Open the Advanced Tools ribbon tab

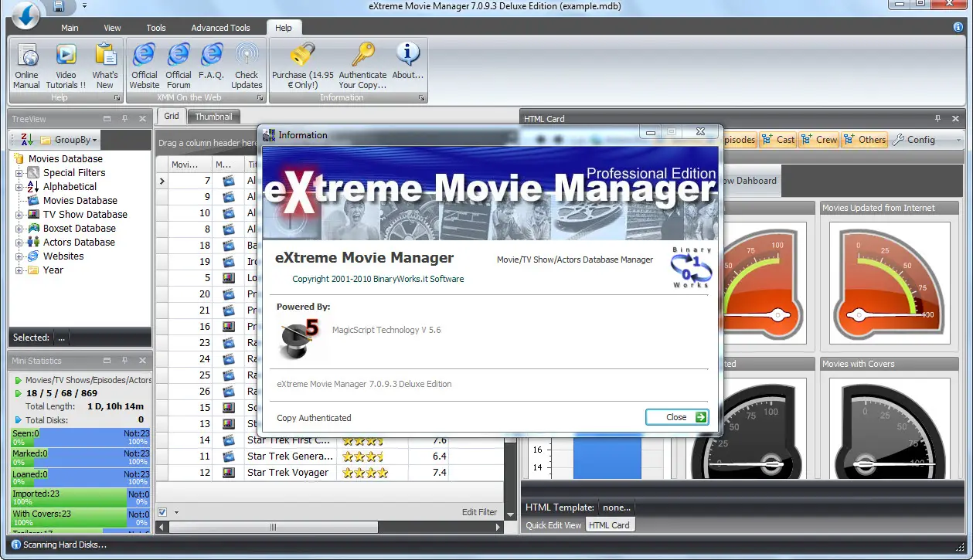(x=221, y=28)
